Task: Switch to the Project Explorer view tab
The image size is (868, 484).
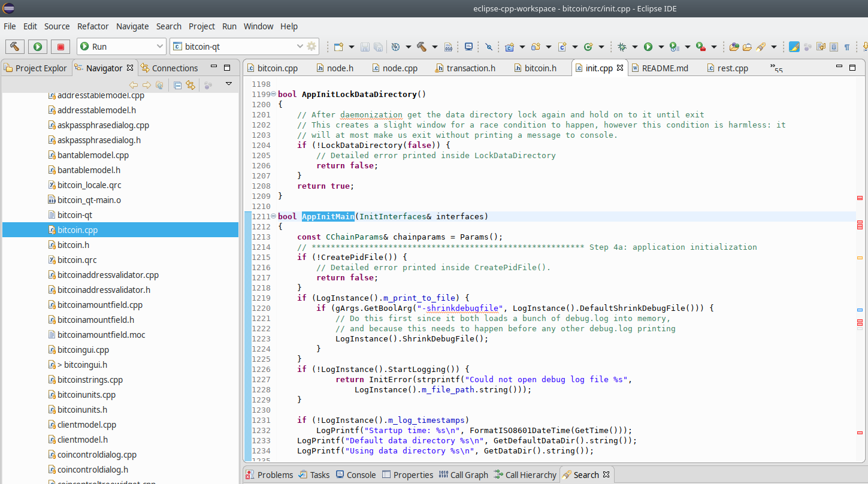Action: 36,68
